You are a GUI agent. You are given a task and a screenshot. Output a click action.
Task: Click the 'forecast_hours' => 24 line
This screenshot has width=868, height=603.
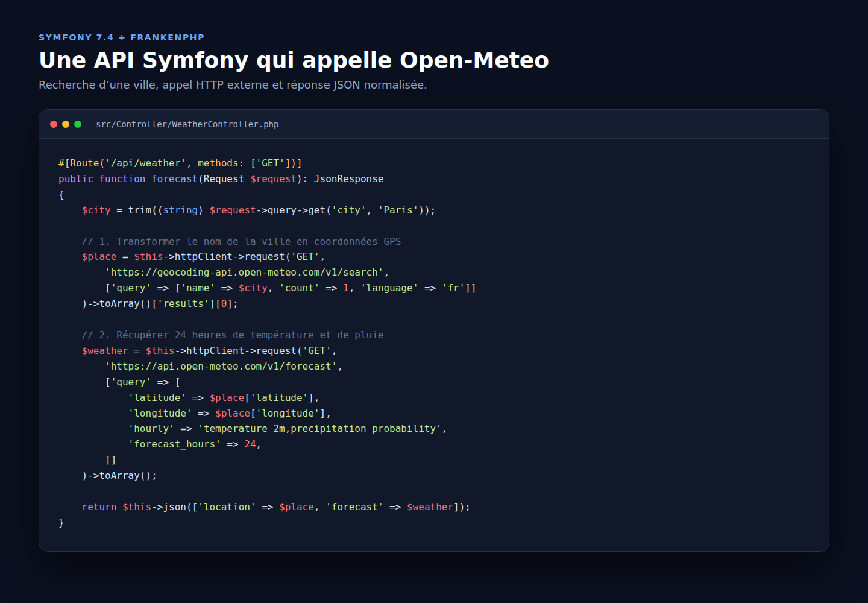click(x=195, y=444)
